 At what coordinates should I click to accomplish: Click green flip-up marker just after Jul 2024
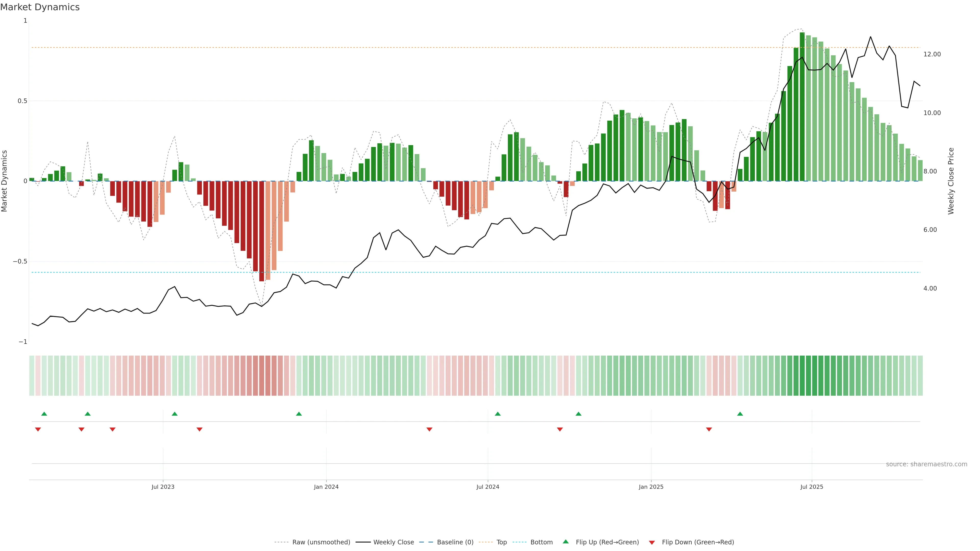pos(498,414)
